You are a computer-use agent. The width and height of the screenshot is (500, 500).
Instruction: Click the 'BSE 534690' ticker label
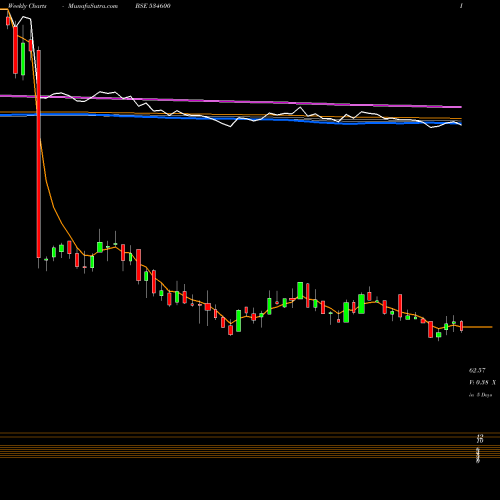point(153,6)
